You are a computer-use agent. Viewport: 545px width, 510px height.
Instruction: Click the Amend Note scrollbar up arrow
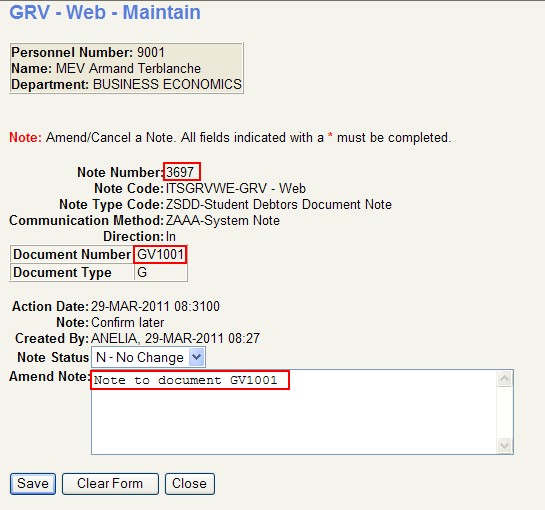click(x=504, y=379)
